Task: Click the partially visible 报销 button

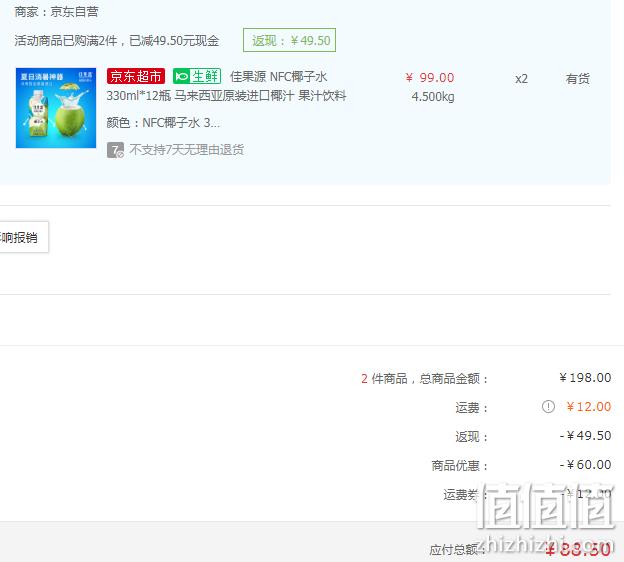Action: pos(24,237)
